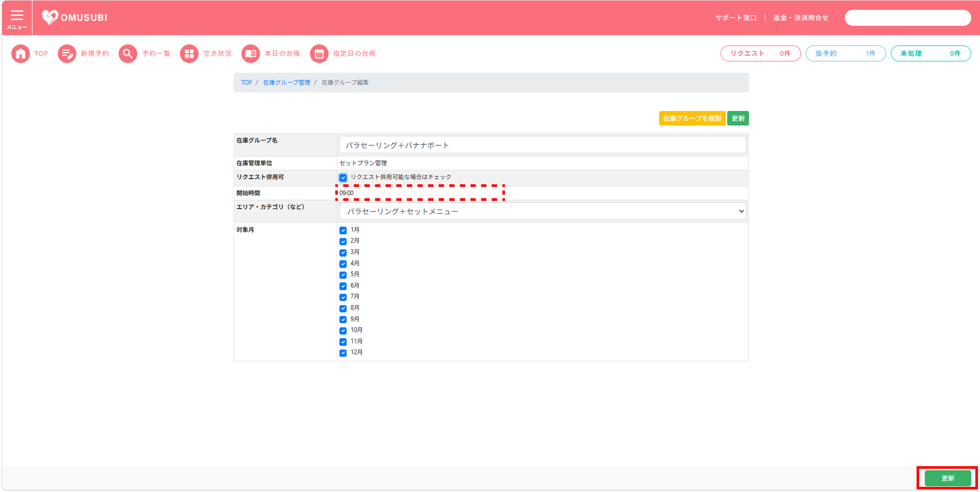Screen dimensions: 980x492
Task: Uncheck the 4月 checkbox
Action: pyautogui.click(x=343, y=264)
